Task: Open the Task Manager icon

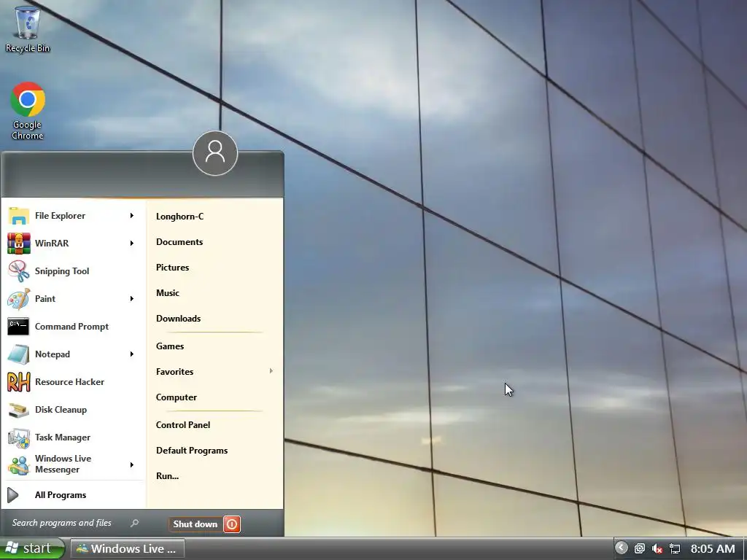Action: (x=18, y=437)
